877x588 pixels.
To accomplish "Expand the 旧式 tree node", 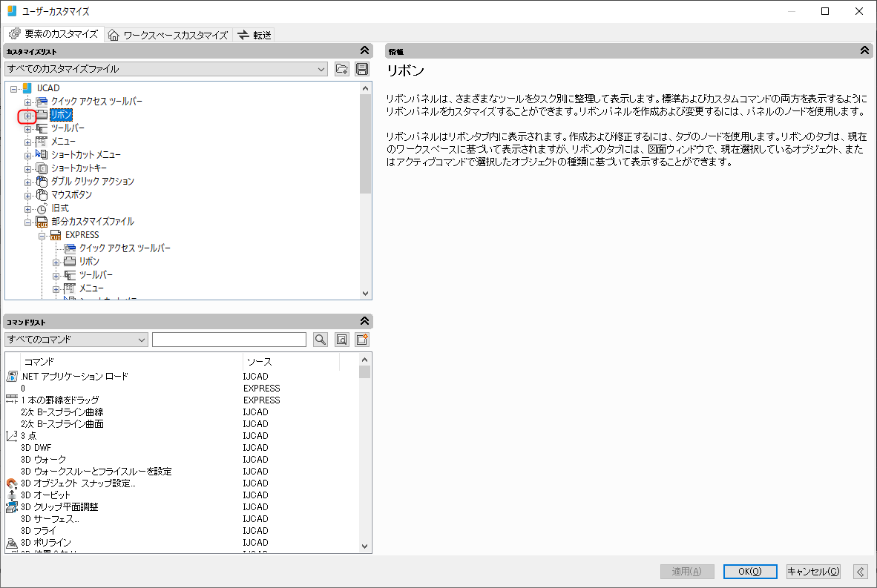I will pos(28,208).
